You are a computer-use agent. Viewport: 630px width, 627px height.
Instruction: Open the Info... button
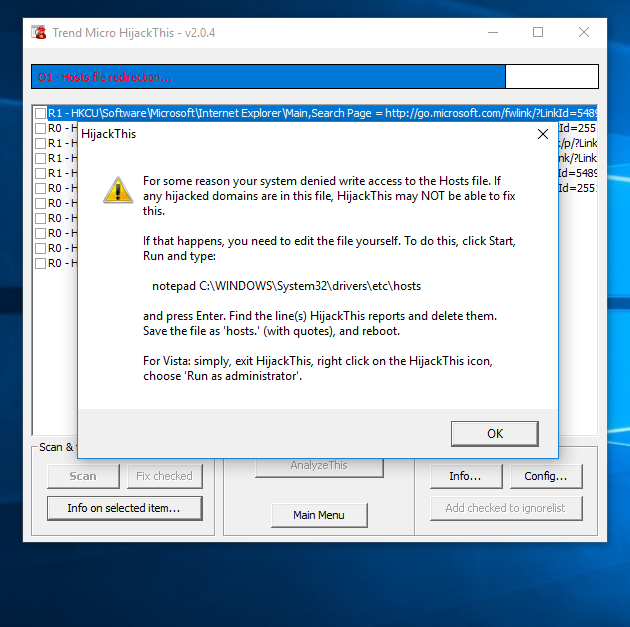tap(466, 476)
